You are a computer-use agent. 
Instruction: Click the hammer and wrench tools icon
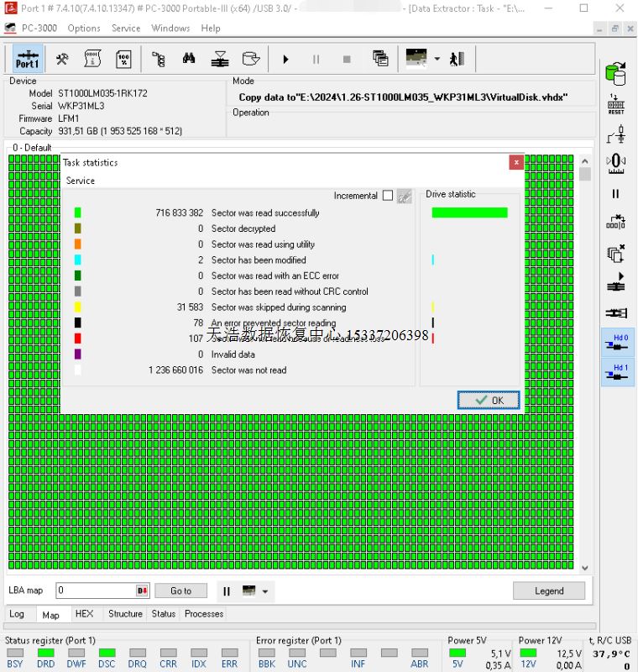(62, 59)
